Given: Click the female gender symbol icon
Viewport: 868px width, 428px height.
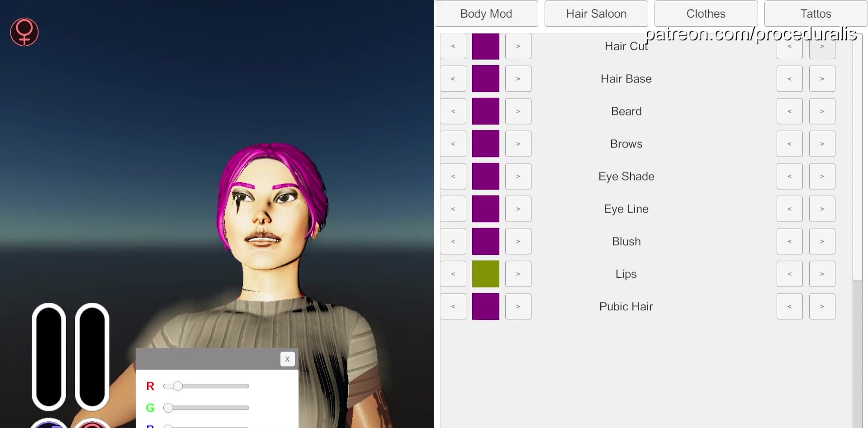Looking at the screenshot, I should click(x=24, y=32).
